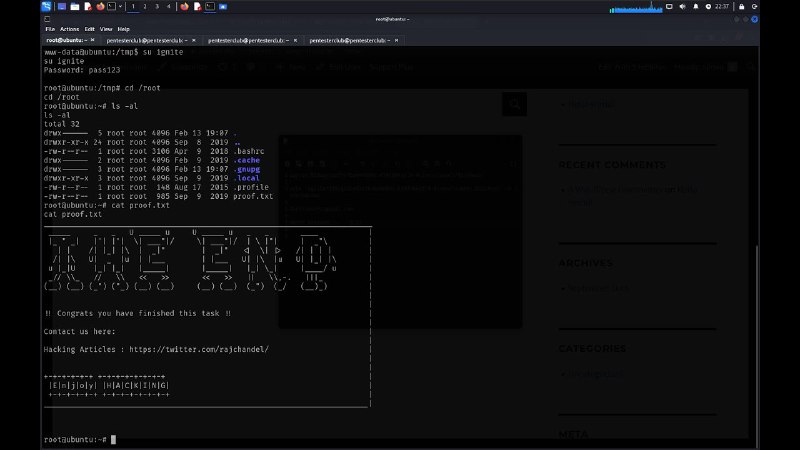800x450 pixels.
Task: Switch to workspace 3
Action: point(157,7)
